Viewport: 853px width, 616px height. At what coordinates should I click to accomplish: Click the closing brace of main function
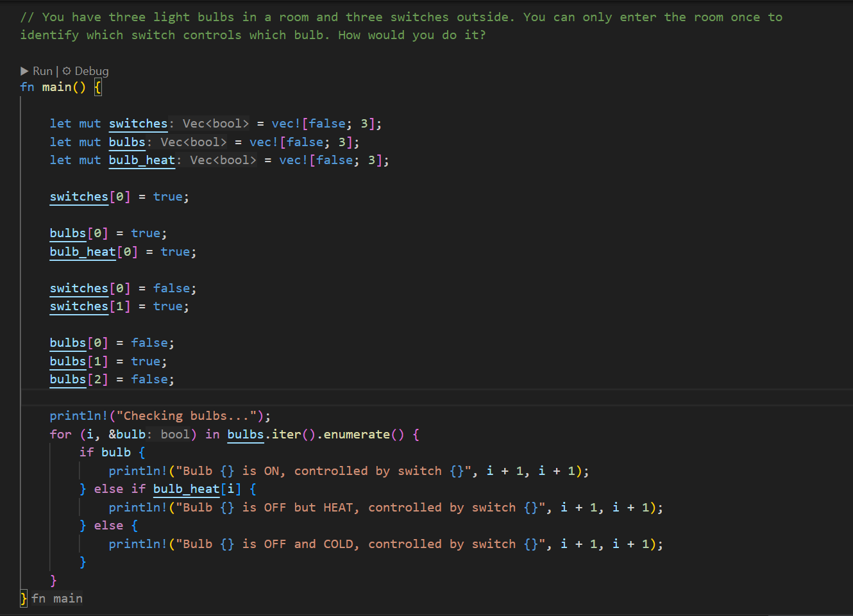pyautogui.click(x=24, y=599)
